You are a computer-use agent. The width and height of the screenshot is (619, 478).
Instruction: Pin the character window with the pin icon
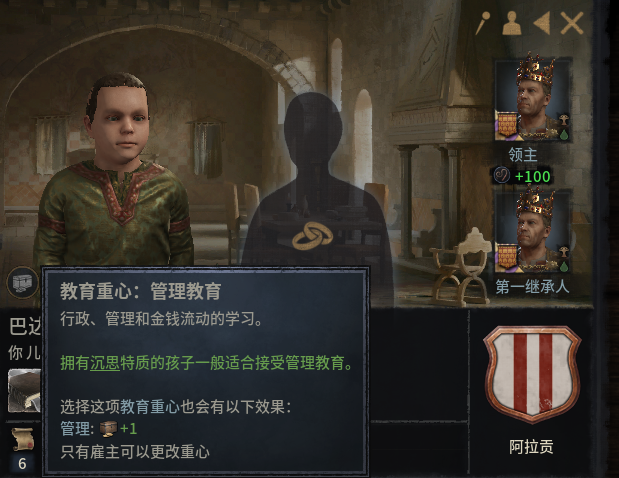coord(483,23)
